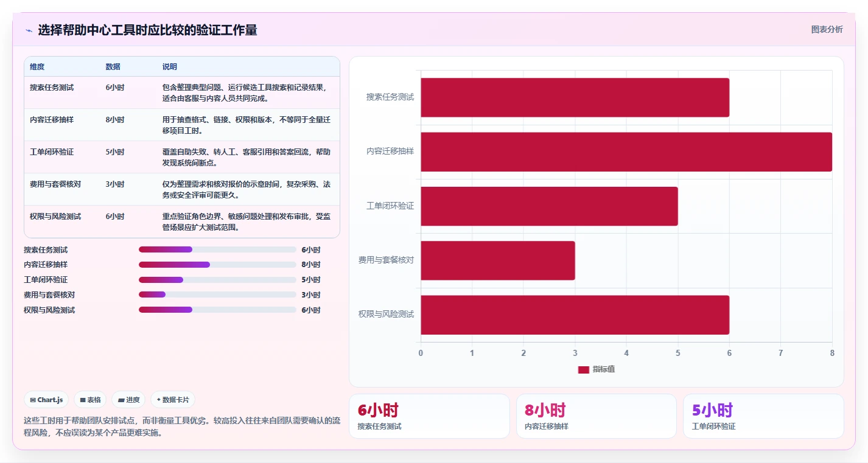
Task: Click the 3小时 value in the table
Action: [x=115, y=184]
